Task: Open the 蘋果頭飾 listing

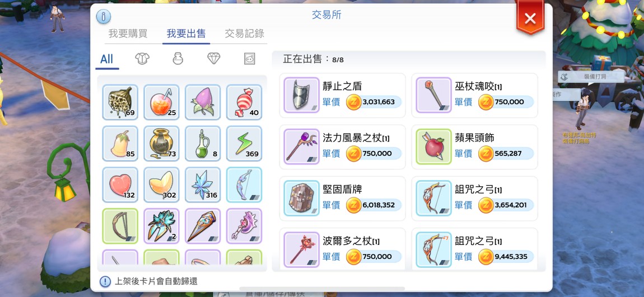Action: (474, 147)
